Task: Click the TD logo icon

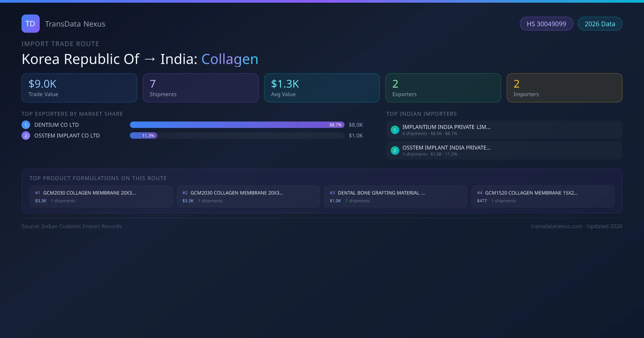Action: [x=30, y=24]
